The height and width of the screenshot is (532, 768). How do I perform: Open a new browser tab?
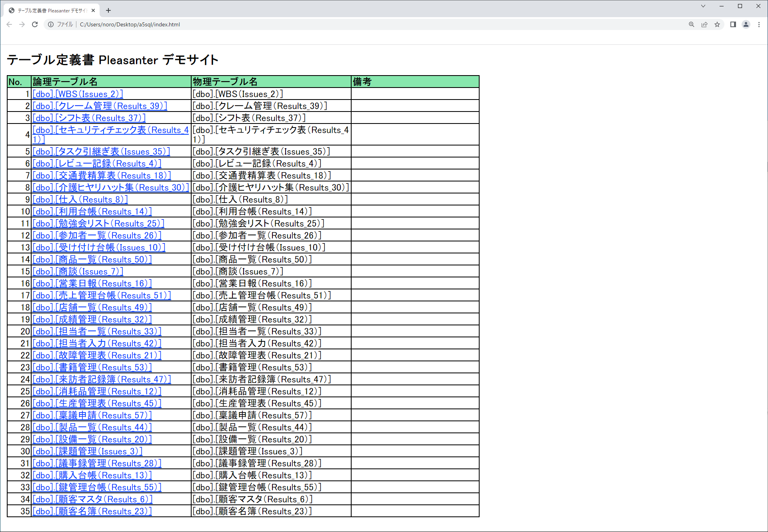(x=108, y=10)
